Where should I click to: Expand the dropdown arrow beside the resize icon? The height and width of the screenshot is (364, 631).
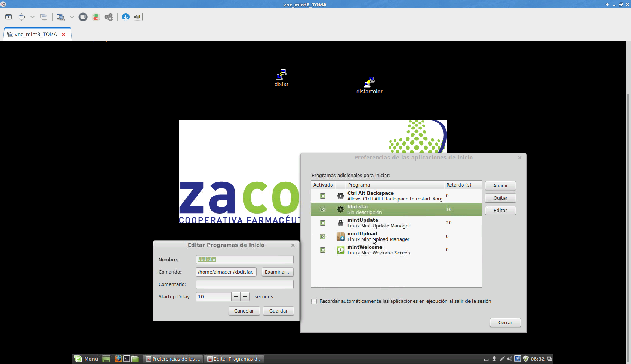pyautogui.click(x=32, y=17)
